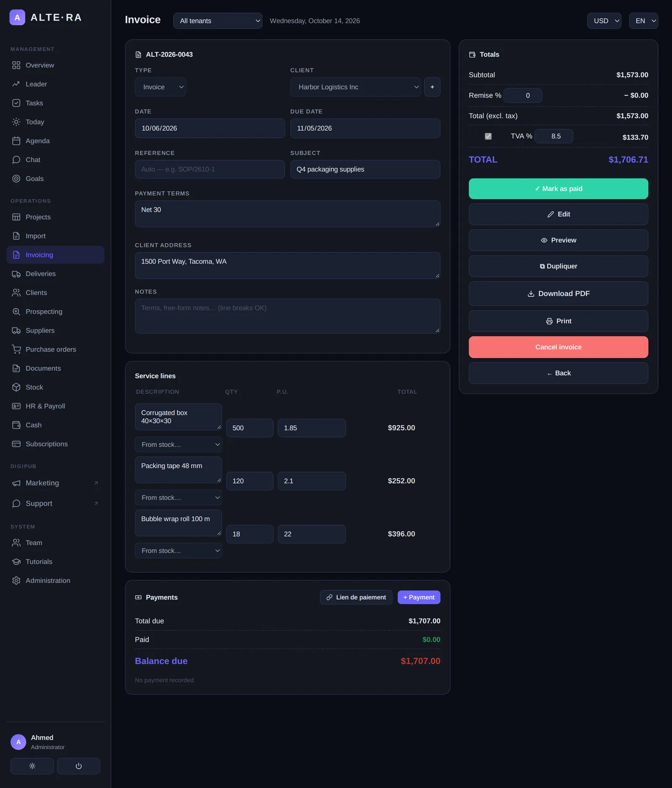This screenshot has width=672, height=788.
Task: Click the Leader trend arrow icon
Action: coord(16,84)
